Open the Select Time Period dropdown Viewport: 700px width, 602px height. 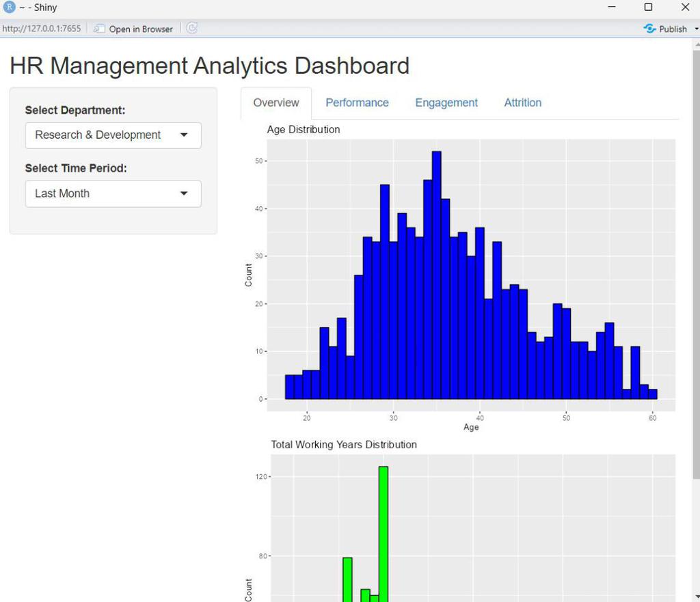coord(113,193)
